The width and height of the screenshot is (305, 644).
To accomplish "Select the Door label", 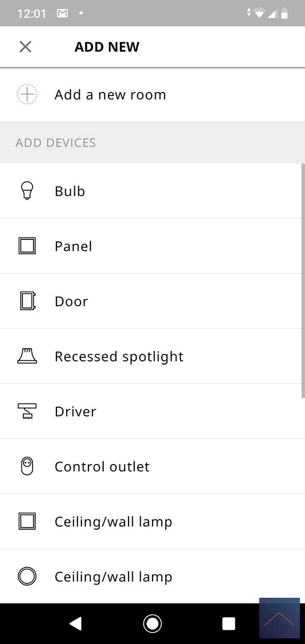I will click(71, 301).
